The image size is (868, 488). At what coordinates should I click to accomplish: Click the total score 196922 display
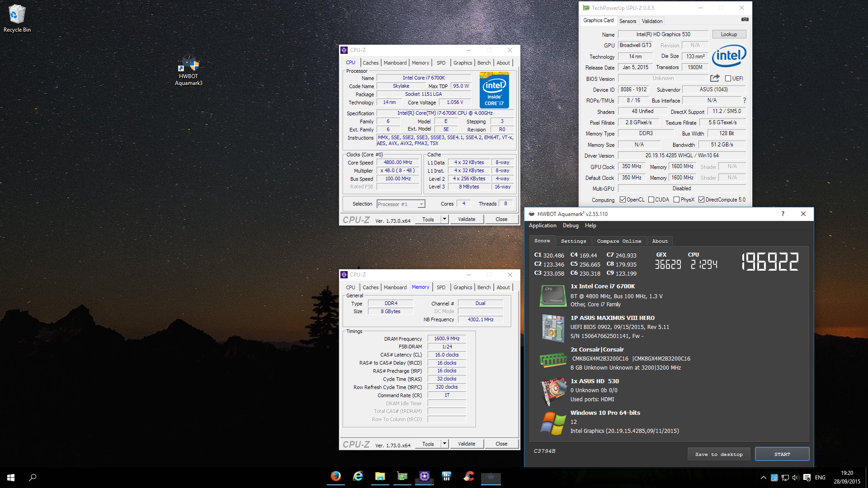point(770,262)
